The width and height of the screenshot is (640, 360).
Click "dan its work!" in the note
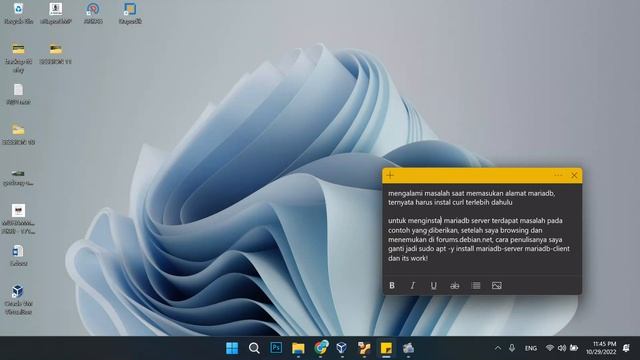coord(408,258)
